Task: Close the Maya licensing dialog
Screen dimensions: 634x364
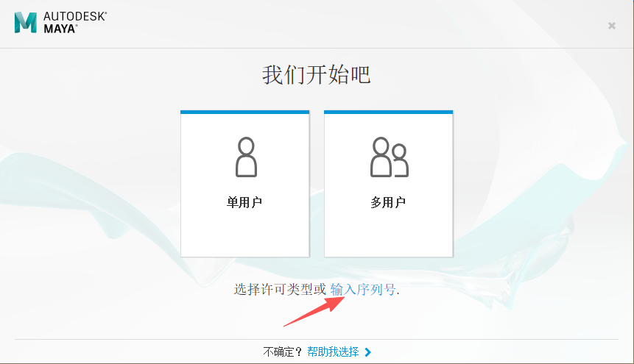Action: 612,26
